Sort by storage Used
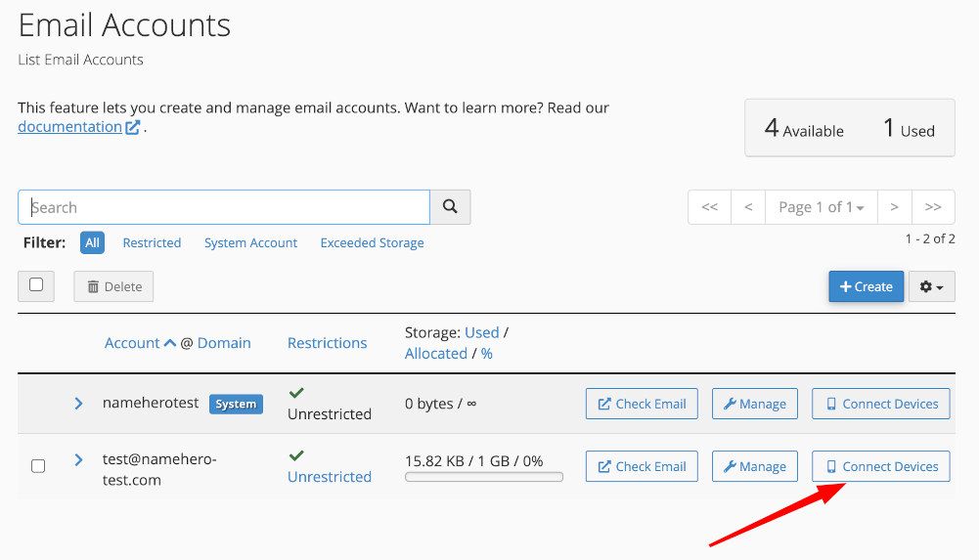The width and height of the screenshot is (979, 560). click(482, 332)
